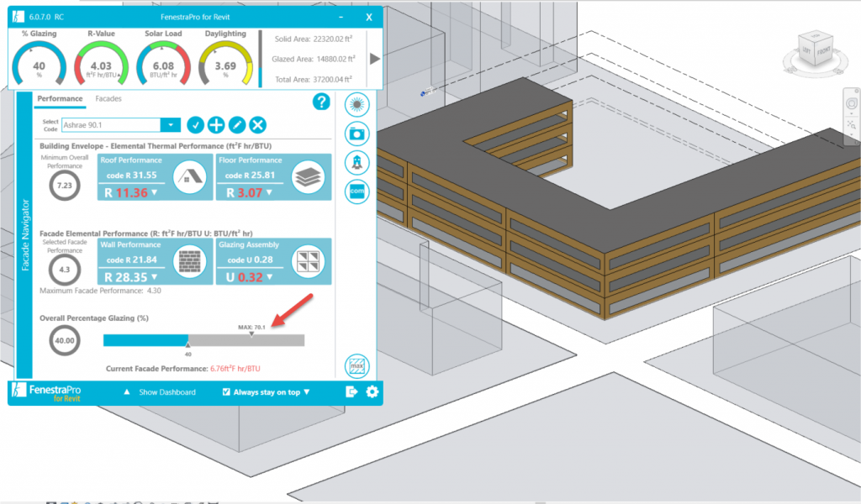The width and height of the screenshot is (861, 504).
Task: Expand Show Dashboard up arrow
Action: (127, 391)
